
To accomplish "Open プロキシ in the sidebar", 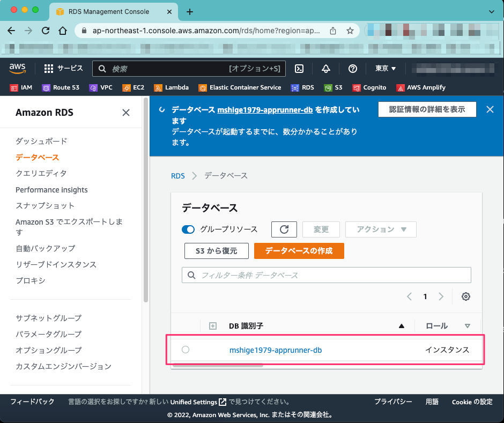I will pyautogui.click(x=31, y=280).
